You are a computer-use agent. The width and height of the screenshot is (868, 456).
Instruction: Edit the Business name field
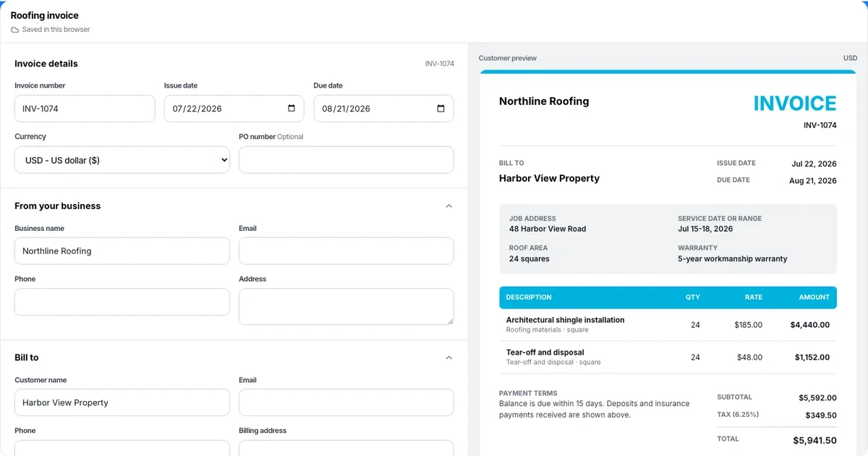click(122, 251)
